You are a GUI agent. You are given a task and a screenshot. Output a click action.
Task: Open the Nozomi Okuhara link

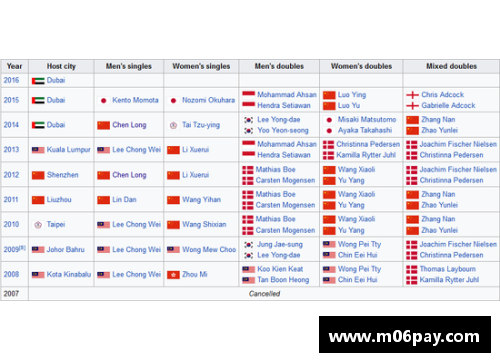click(208, 100)
